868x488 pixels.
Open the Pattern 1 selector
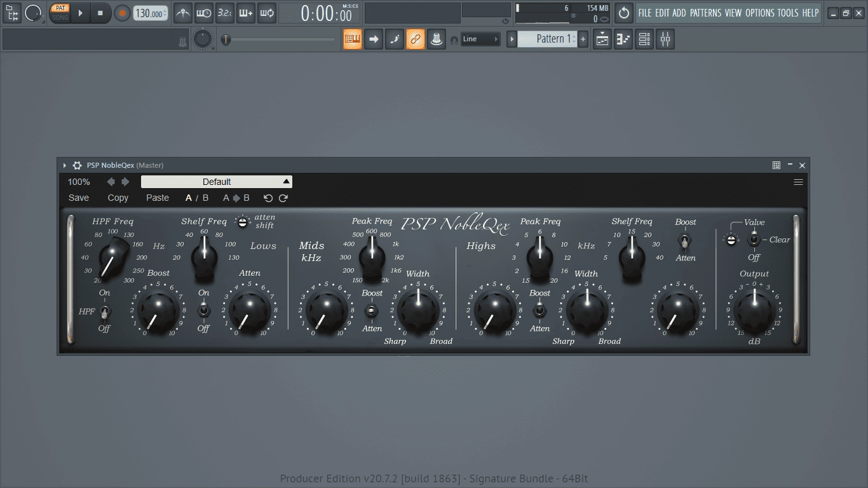[x=547, y=39]
